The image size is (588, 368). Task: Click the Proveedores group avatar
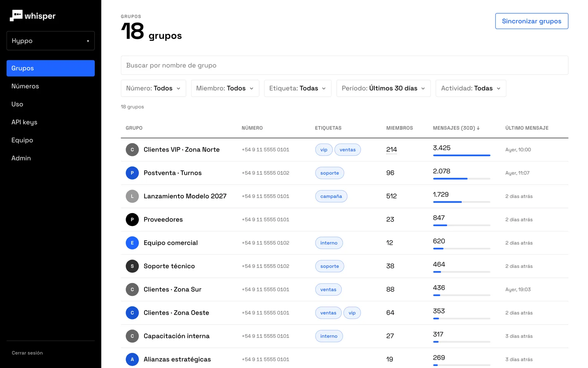tap(132, 220)
